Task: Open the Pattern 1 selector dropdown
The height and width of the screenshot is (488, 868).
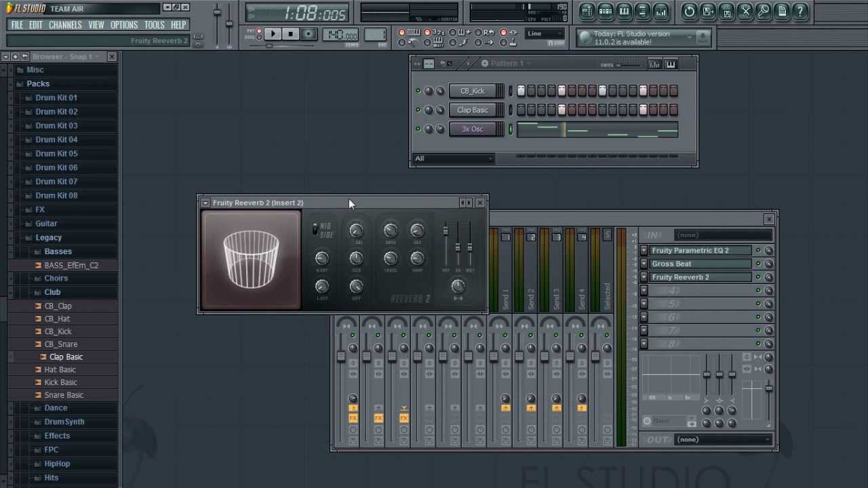Action: (x=506, y=63)
